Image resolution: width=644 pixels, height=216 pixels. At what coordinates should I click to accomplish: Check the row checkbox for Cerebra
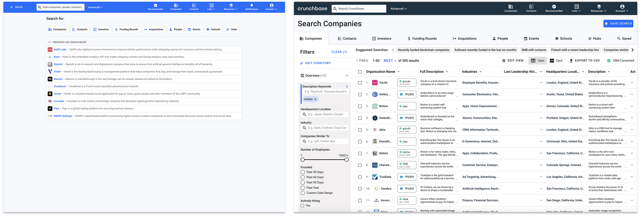pyautogui.click(x=360, y=189)
